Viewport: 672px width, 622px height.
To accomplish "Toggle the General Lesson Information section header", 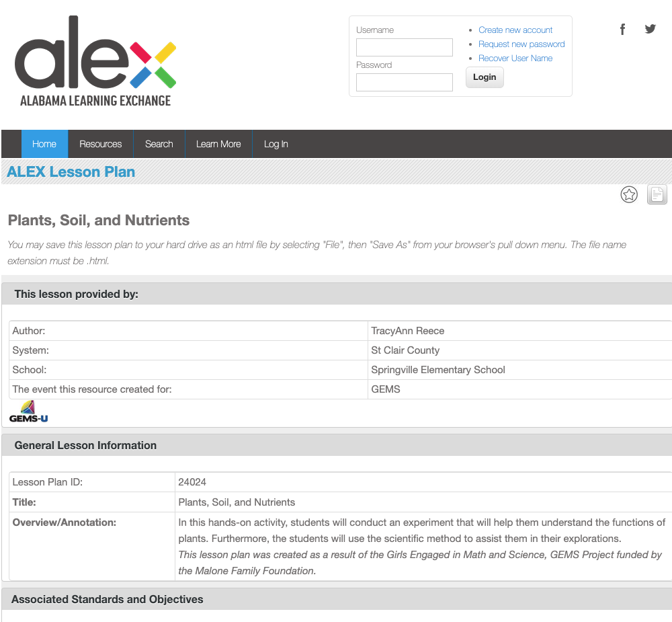I will pos(85,445).
